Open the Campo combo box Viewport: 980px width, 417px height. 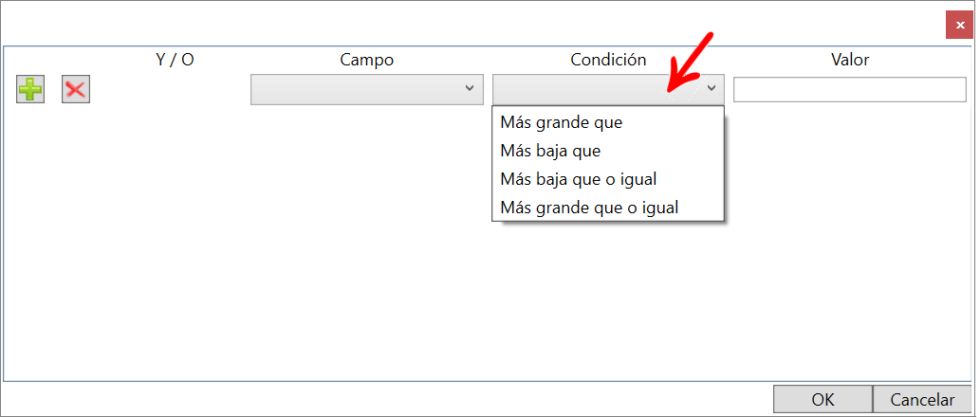[367, 89]
